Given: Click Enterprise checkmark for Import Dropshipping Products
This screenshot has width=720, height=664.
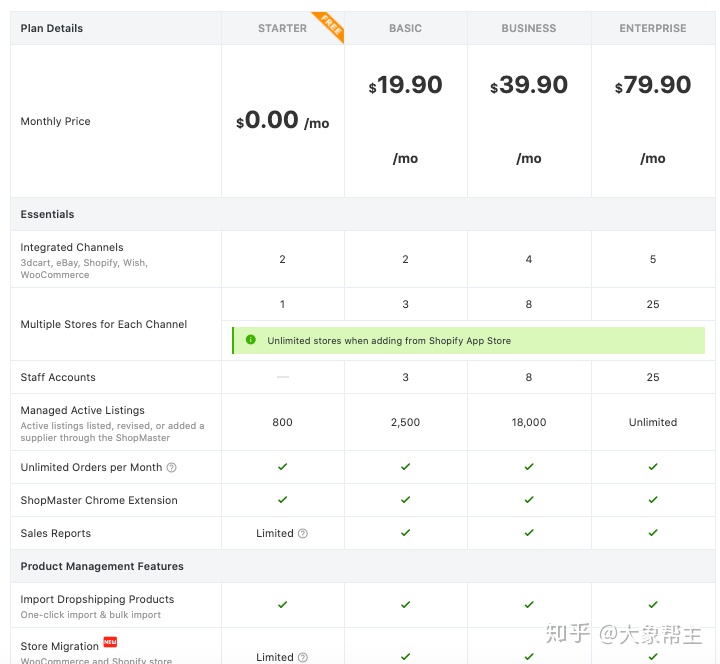Looking at the screenshot, I should [653, 604].
